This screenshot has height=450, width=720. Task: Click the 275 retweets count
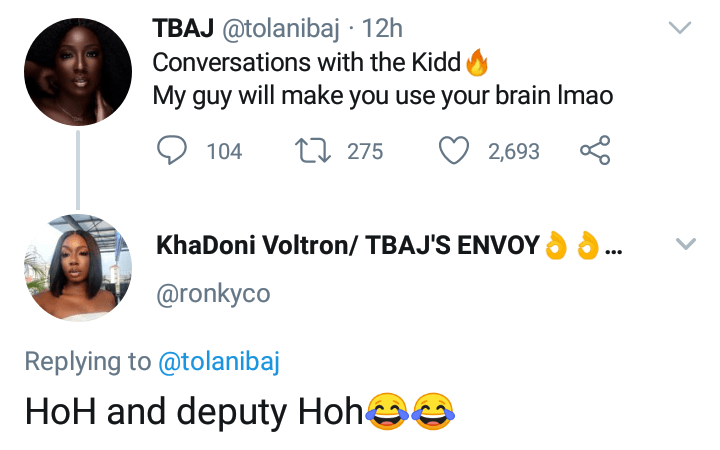(x=365, y=152)
